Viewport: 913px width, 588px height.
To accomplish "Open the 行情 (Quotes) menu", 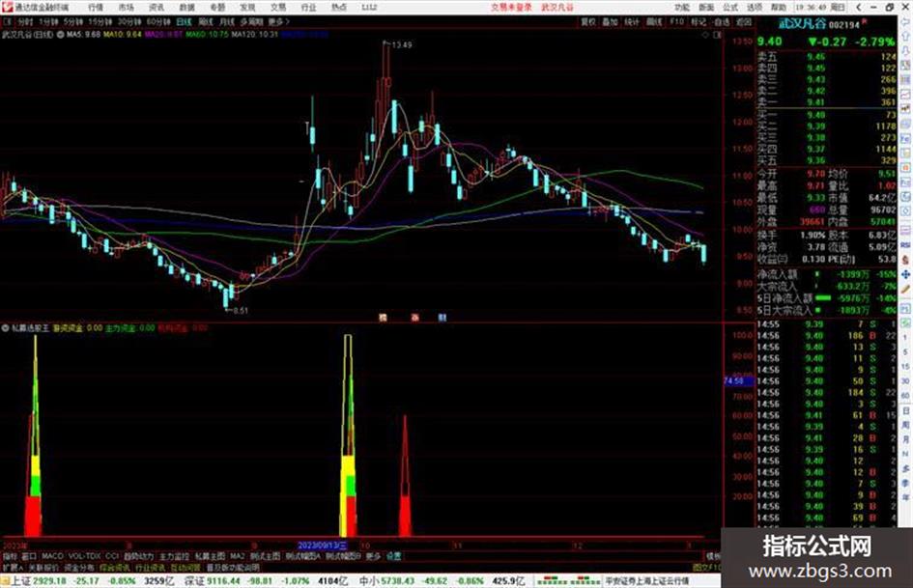I will 96,8.
